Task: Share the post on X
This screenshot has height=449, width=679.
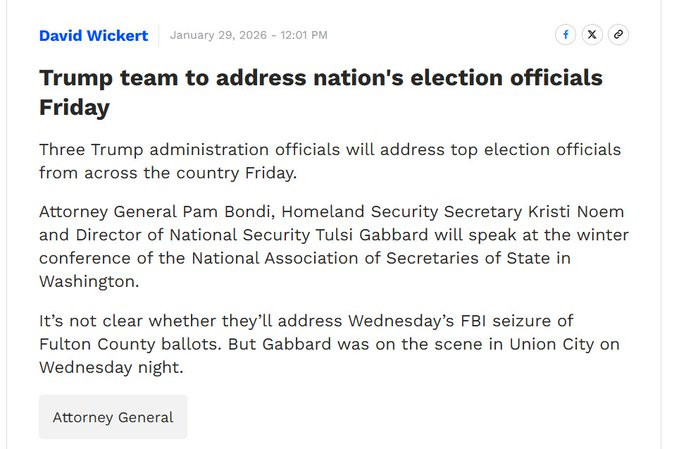Action: [592, 35]
